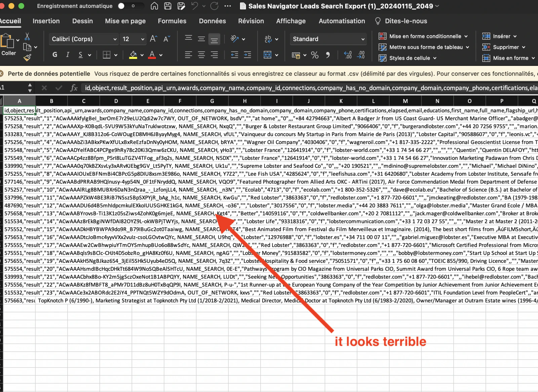Click the Align Left icon
538x392 pixels.
(189, 54)
